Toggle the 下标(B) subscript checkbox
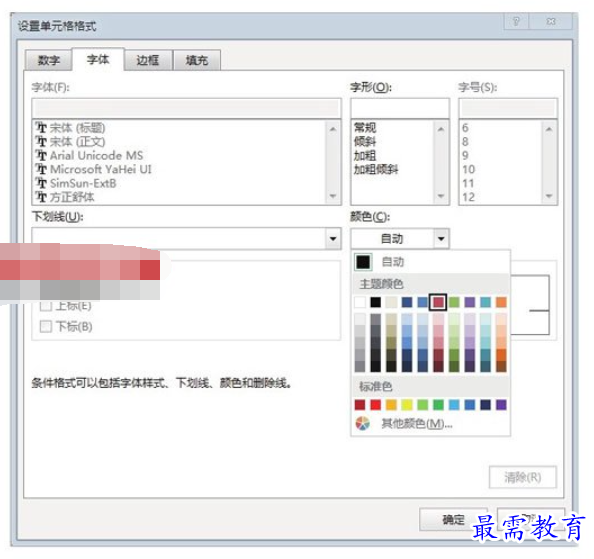Viewport: 594px width, 559px height. (x=46, y=326)
